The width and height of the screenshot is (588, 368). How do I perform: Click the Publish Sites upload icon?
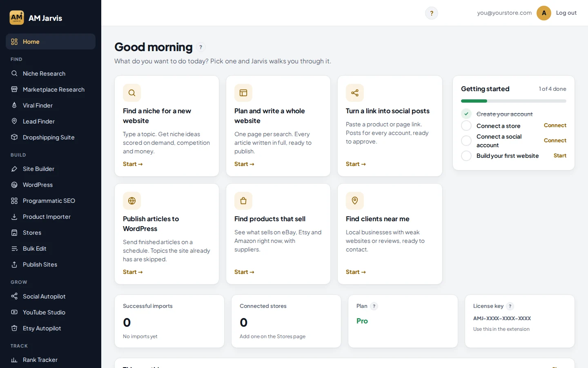coord(14,265)
